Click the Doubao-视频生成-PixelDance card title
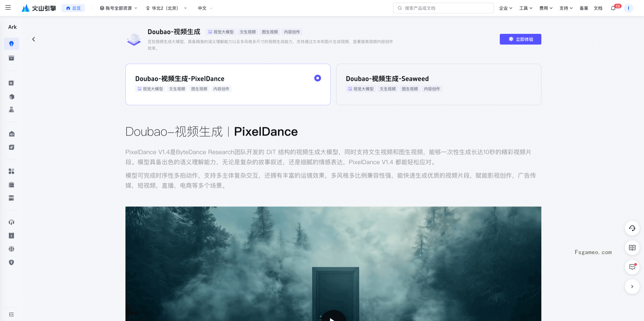644x321 pixels. [180, 79]
